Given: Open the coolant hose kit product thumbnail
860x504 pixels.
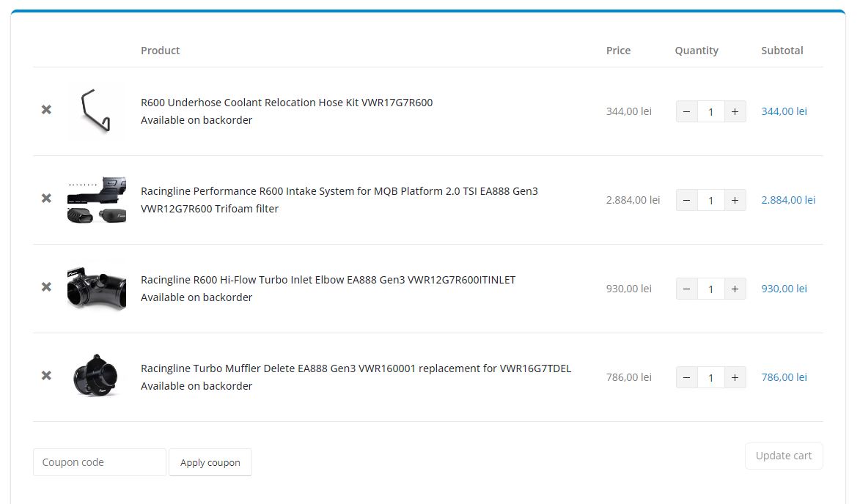Looking at the screenshot, I should pos(97,111).
